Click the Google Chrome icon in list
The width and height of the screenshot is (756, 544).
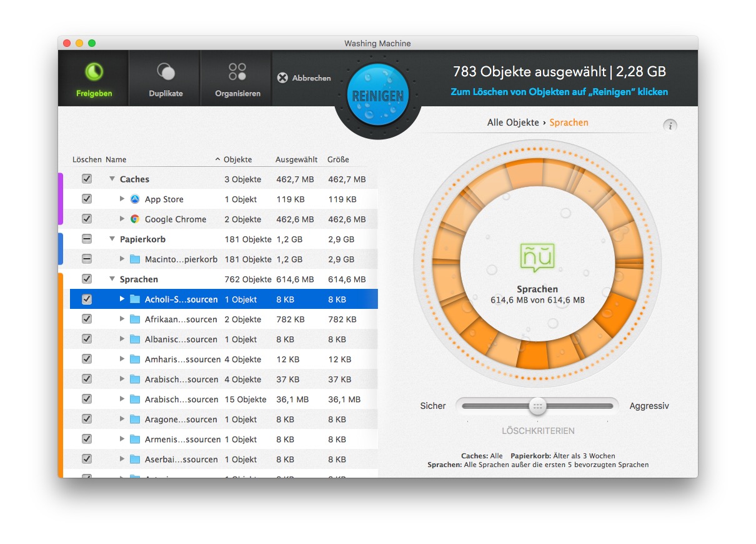[x=135, y=219]
